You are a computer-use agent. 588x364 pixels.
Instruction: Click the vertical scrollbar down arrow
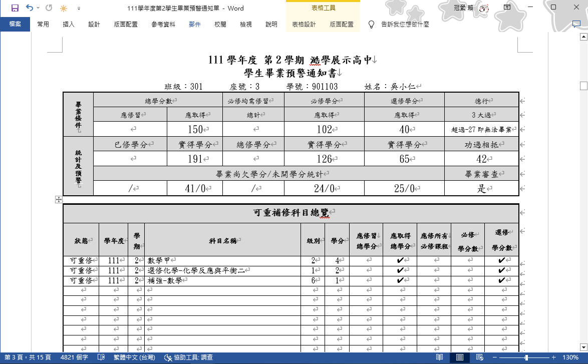point(583,347)
